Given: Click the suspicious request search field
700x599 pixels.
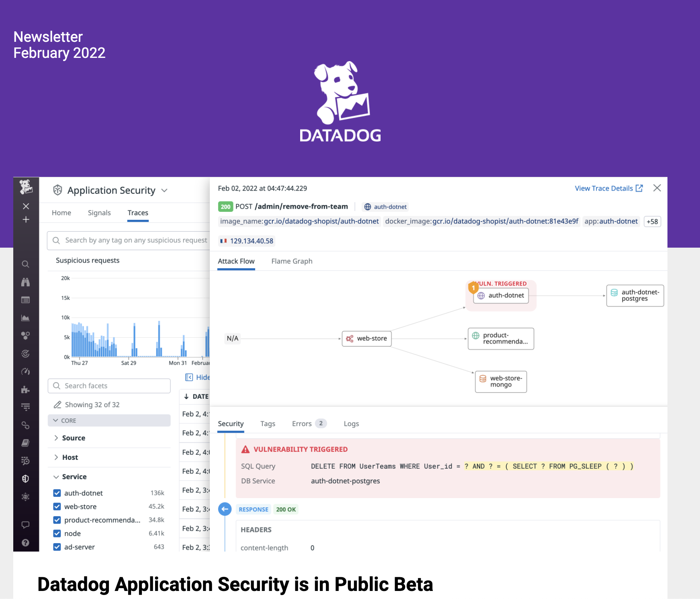Looking at the screenshot, I should pos(129,240).
